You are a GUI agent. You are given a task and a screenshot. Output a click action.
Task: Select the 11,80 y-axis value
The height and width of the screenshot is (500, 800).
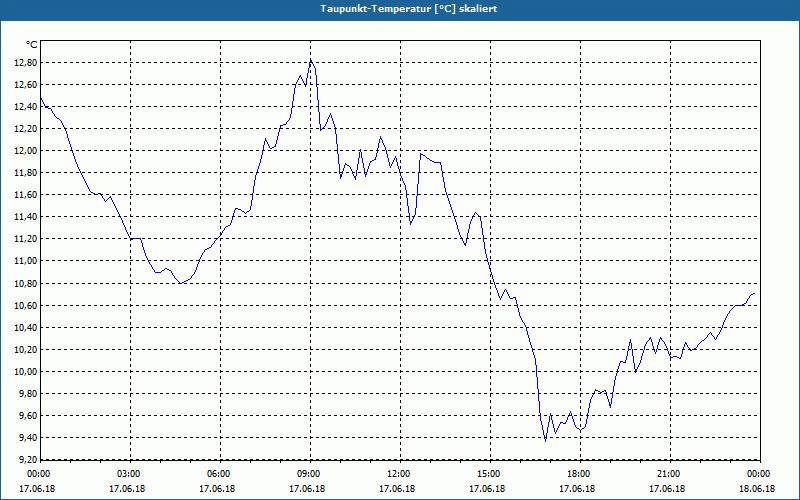pyautogui.click(x=27, y=172)
